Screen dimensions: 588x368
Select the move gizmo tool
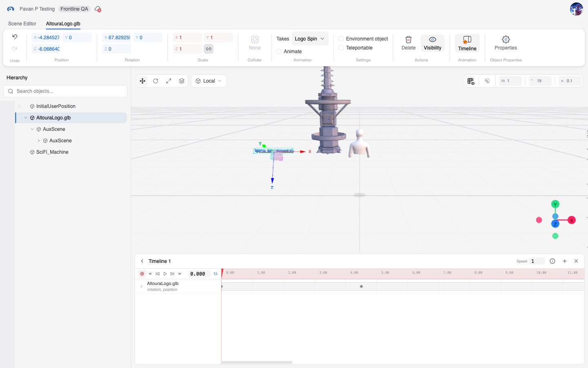tap(143, 81)
